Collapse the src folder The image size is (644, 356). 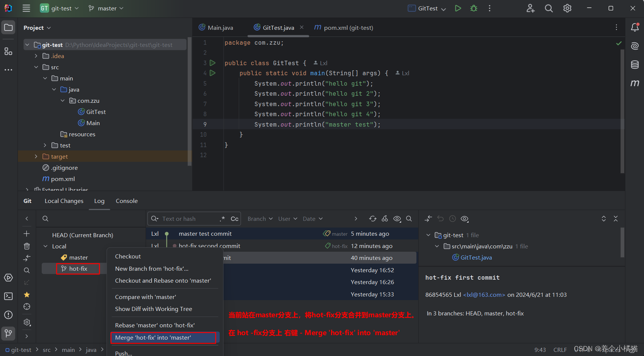coord(36,67)
